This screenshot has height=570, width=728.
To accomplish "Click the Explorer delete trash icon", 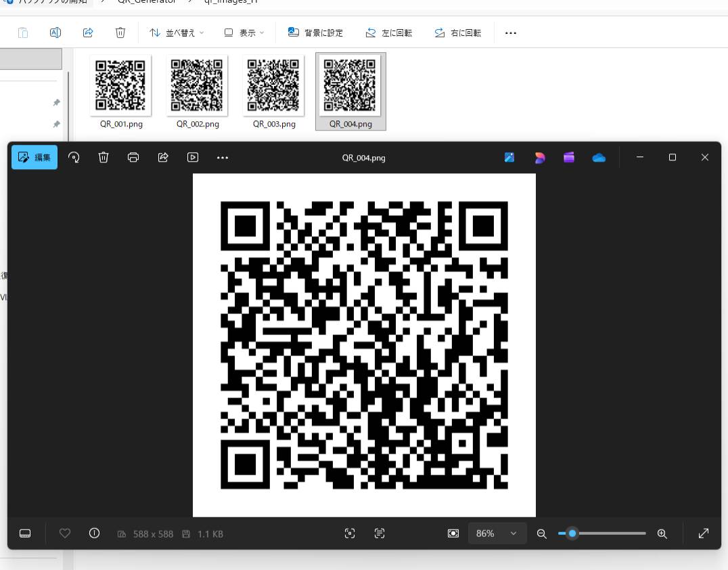I will point(120,32).
